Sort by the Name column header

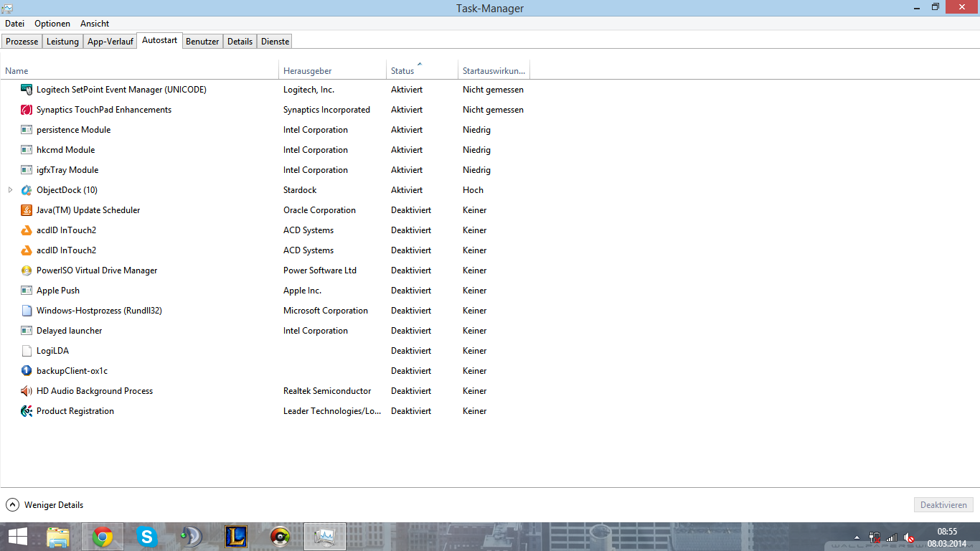pos(140,71)
